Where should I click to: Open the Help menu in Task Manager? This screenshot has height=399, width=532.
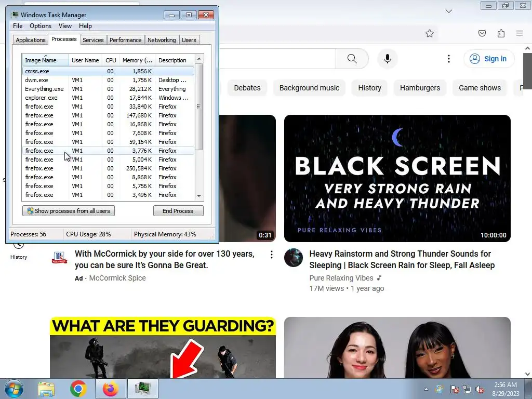tap(85, 26)
